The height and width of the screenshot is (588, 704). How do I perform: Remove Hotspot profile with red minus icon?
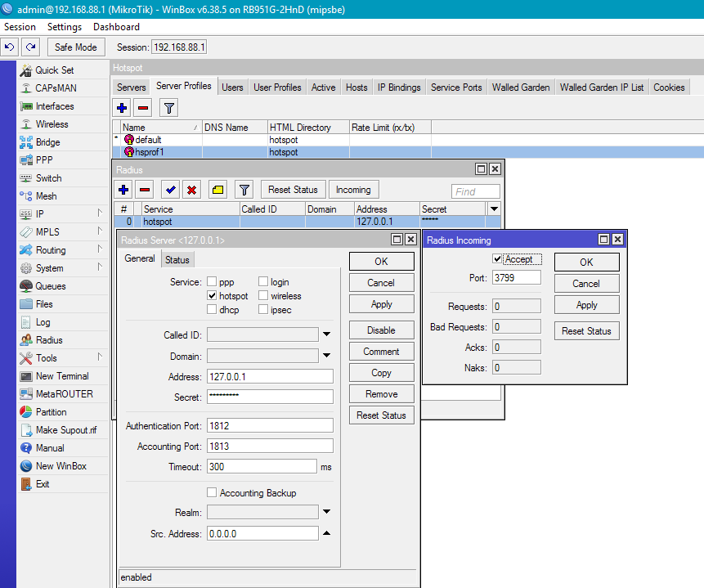(x=143, y=108)
